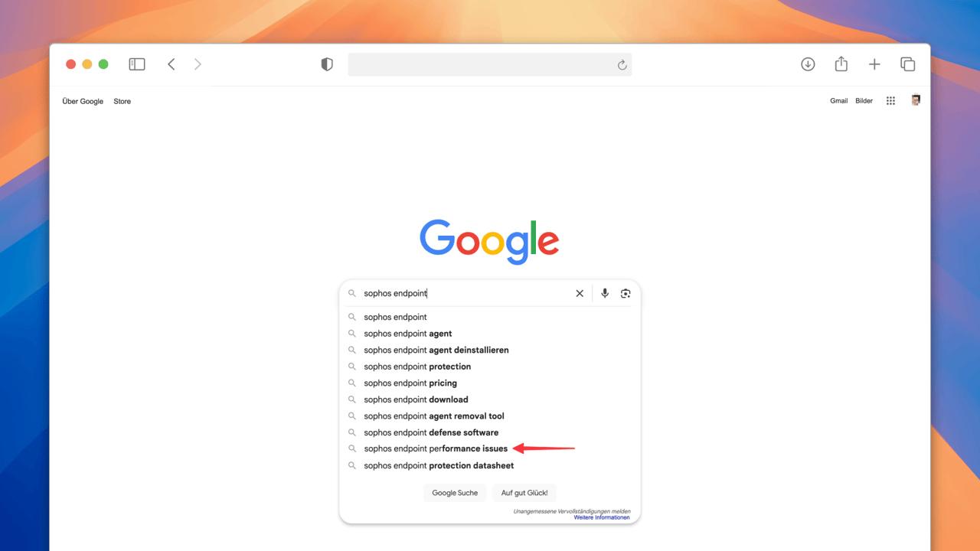This screenshot has width=980, height=551.
Task: Show the tab overview icon
Action: 908,64
